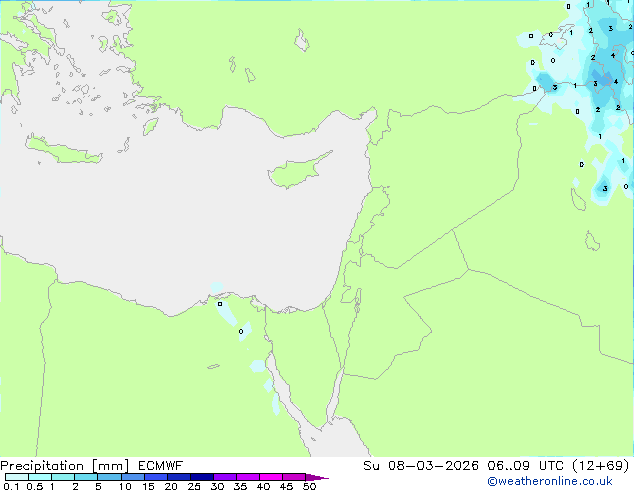Image resolution: width=634 pixels, height=490 pixels.
Task: Click the "40" legend scale label
Action: coord(263,486)
